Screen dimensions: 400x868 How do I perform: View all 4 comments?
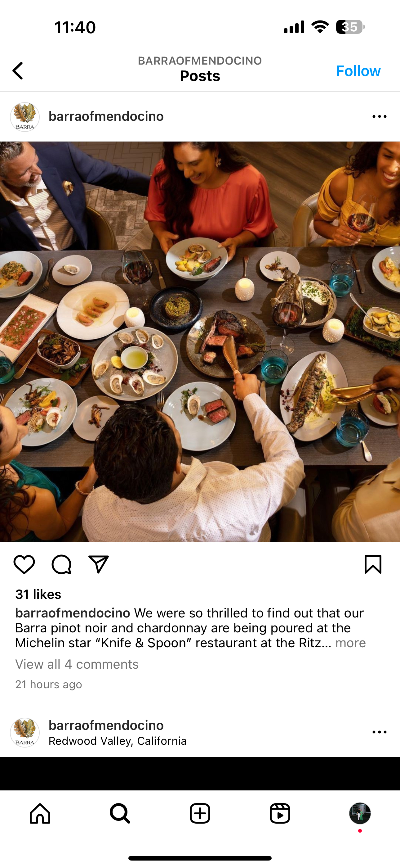tap(77, 664)
